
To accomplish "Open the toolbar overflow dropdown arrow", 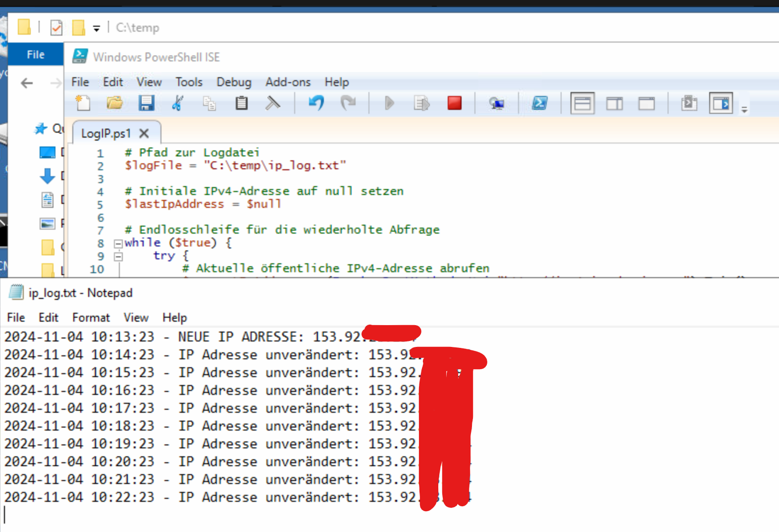I will tap(744, 110).
